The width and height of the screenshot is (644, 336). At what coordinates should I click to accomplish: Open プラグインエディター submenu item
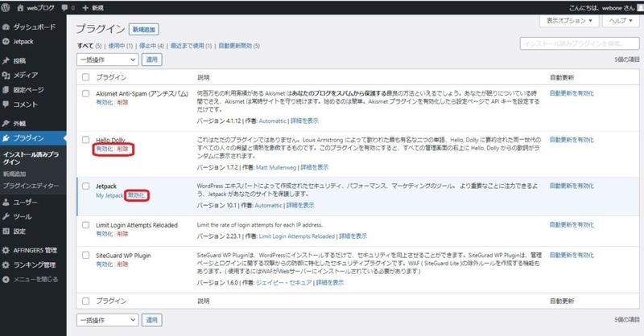31,186
